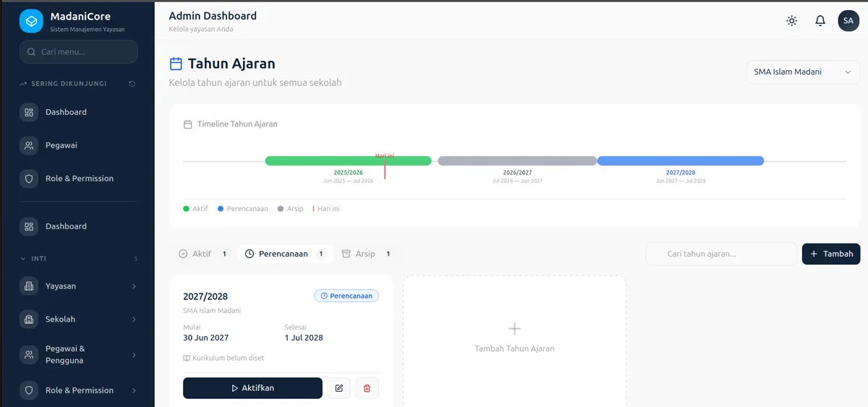The image size is (868, 407).
Task: Expand the Yayasan submenu chevron
Action: tap(134, 286)
